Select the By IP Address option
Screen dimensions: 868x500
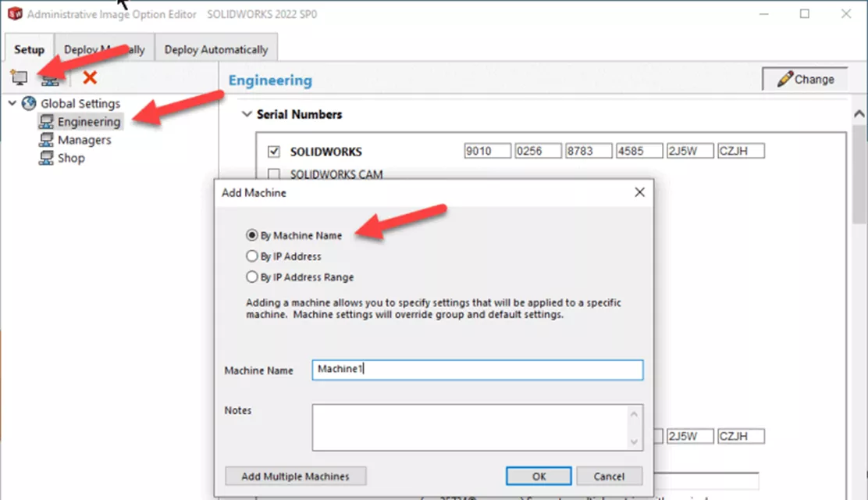(x=252, y=256)
